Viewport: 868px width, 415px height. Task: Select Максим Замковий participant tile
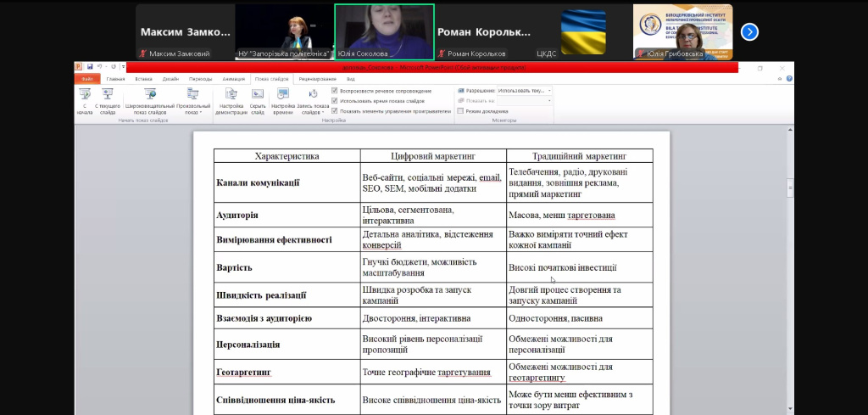(x=185, y=32)
